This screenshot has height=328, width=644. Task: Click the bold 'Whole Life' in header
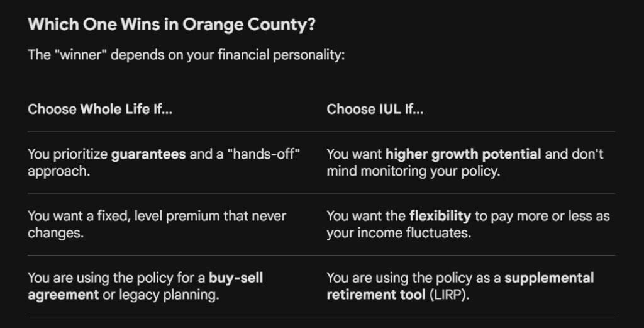click(115, 109)
